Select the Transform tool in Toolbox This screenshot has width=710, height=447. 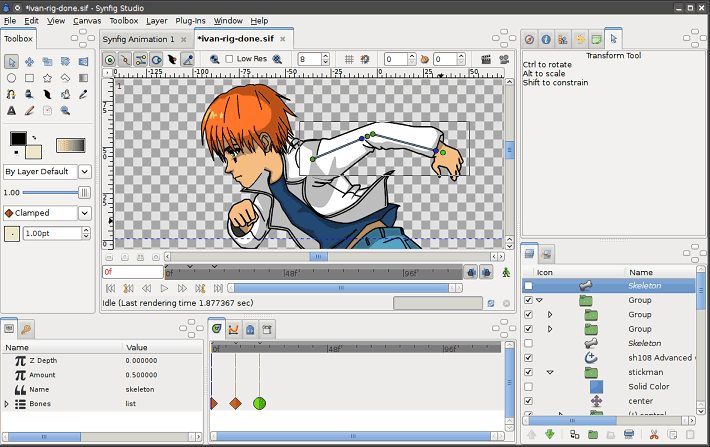[11, 61]
